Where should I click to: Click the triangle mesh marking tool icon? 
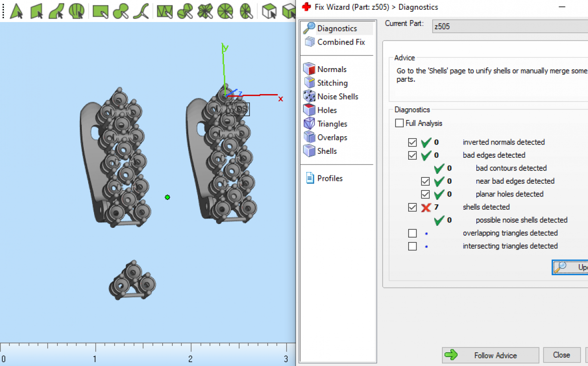pyautogui.click(x=165, y=10)
